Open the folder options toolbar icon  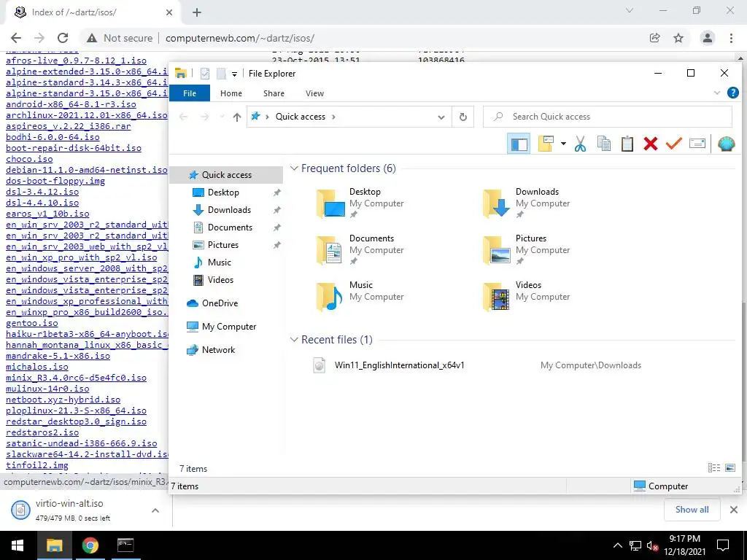pos(546,144)
